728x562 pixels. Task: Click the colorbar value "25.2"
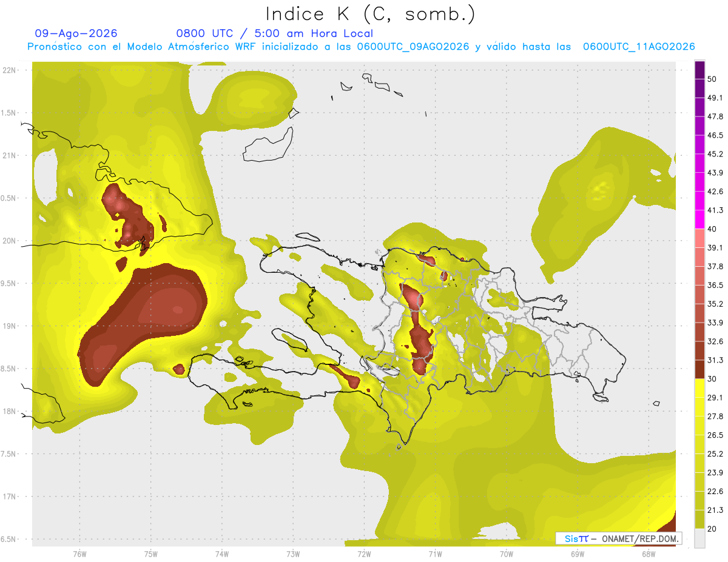[715, 454]
